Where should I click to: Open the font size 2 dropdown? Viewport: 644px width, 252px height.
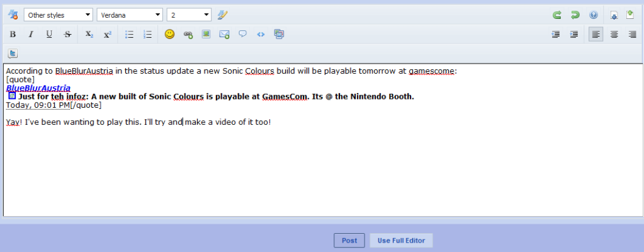pyautogui.click(x=189, y=15)
